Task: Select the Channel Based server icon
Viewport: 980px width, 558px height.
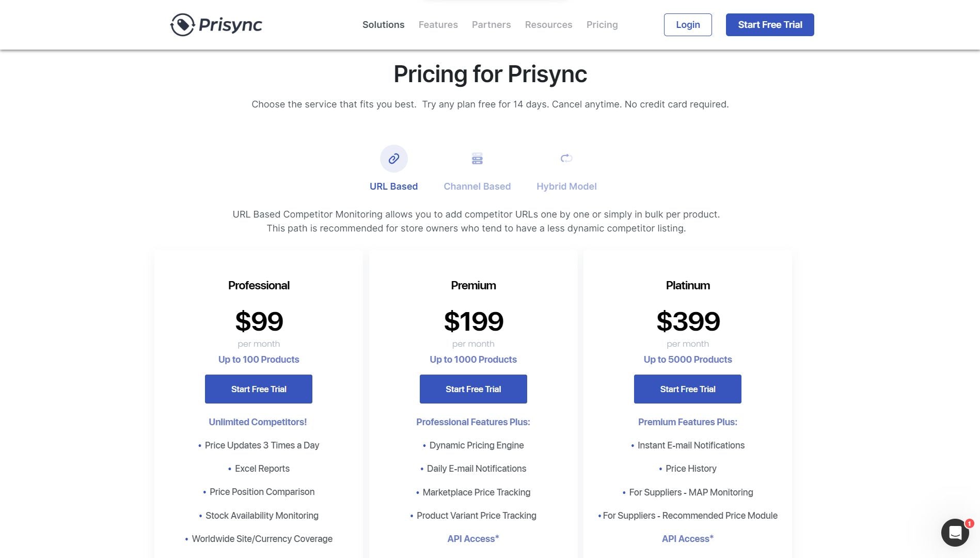Action: tap(477, 159)
